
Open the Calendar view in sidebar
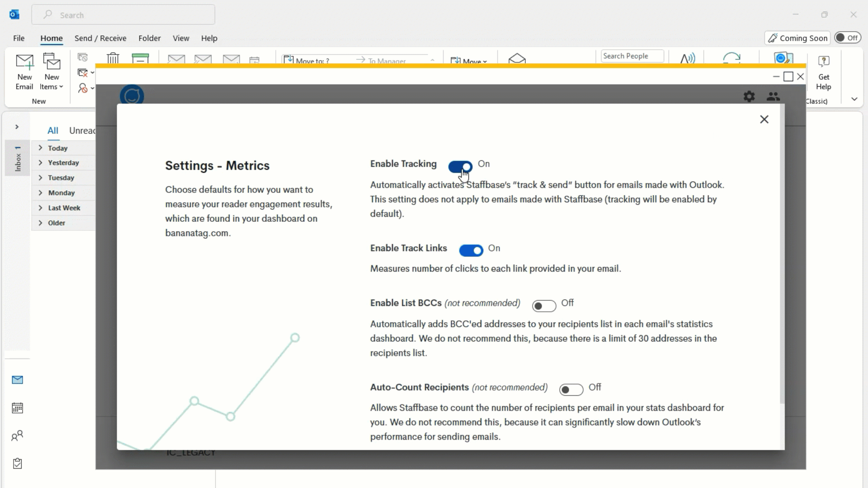point(17,408)
